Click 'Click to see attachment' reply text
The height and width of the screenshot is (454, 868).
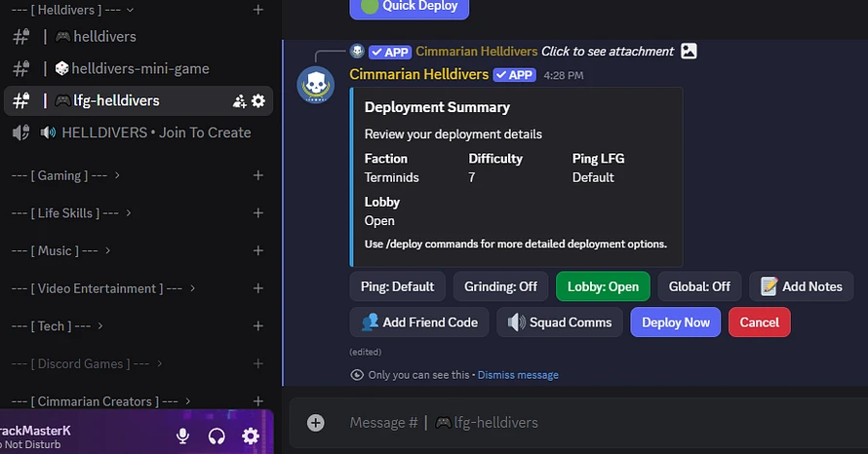(608, 52)
